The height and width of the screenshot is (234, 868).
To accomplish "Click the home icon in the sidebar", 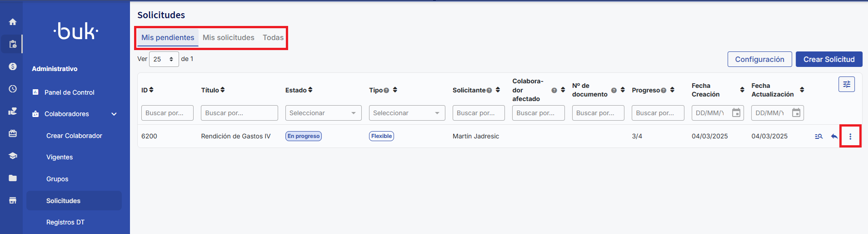I will [13, 22].
